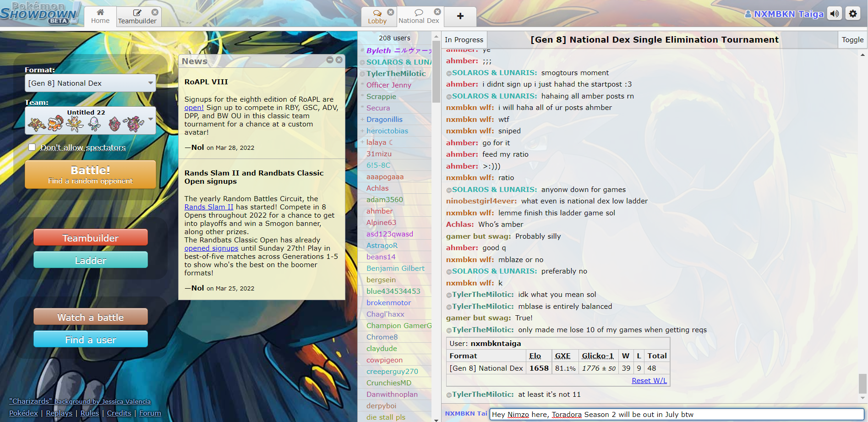Open the Rands Slam II signup link
The image size is (868, 422).
tap(209, 207)
